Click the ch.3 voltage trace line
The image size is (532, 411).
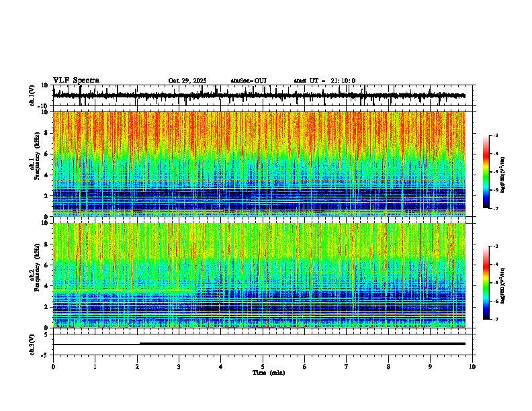[x=259, y=344]
